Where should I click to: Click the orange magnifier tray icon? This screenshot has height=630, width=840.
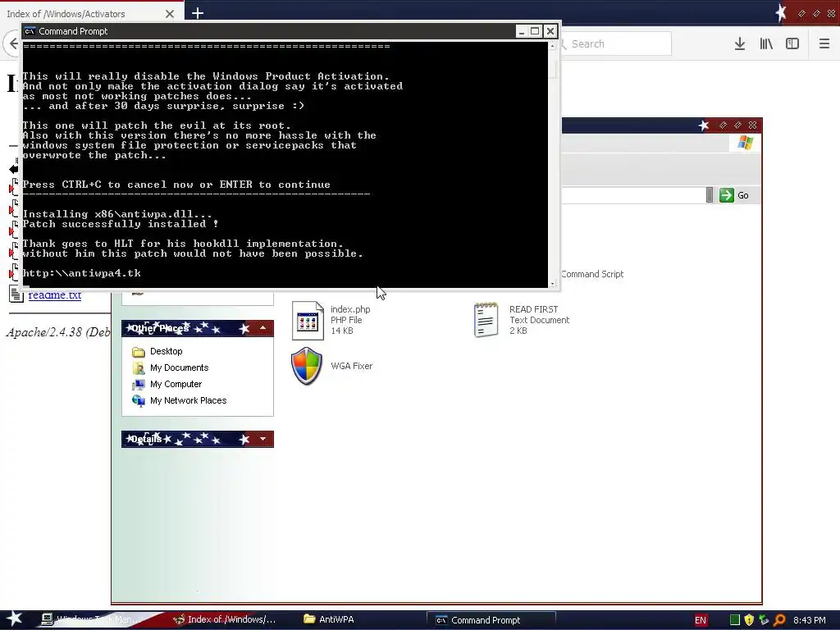click(x=779, y=620)
